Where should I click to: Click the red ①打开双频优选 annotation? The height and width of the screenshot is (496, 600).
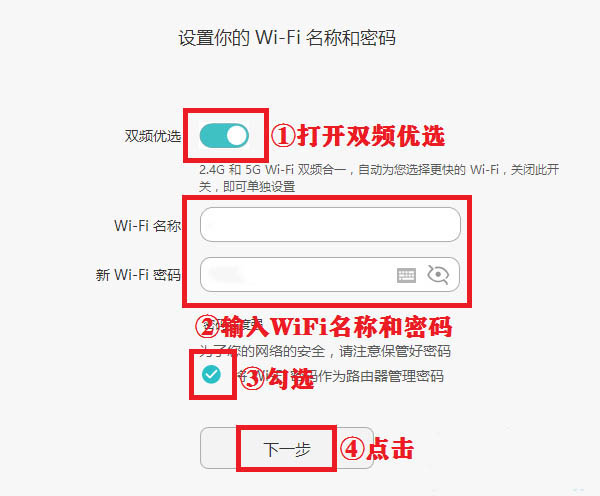click(x=358, y=135)
